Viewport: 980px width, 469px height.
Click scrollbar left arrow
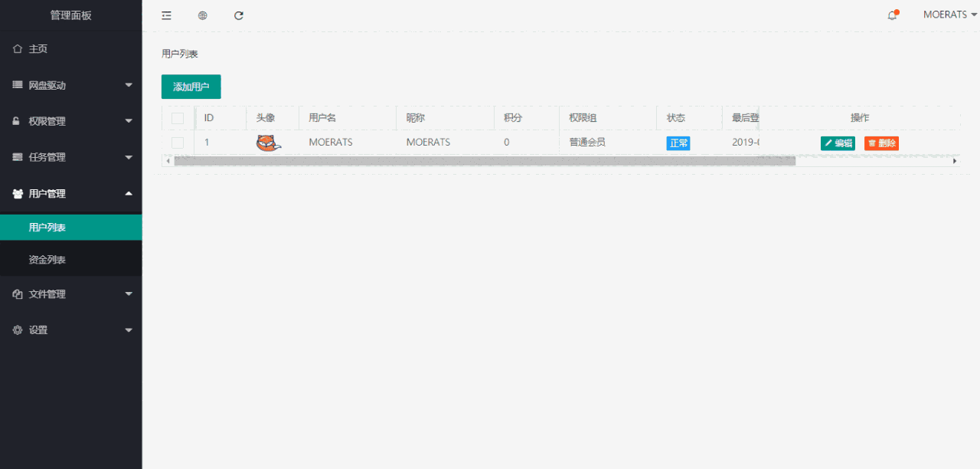pos(167,161)
